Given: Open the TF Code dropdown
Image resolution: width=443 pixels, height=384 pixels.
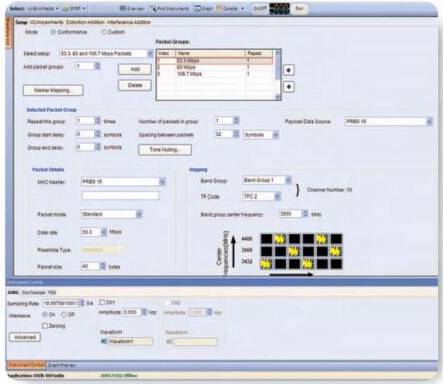Looking at the screenshot, I should [x=277, y=196].
